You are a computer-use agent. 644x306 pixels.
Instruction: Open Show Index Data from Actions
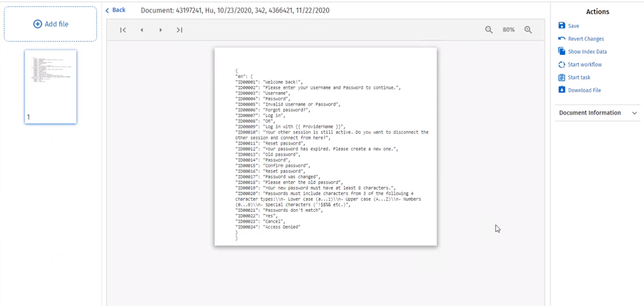[587, 52]
